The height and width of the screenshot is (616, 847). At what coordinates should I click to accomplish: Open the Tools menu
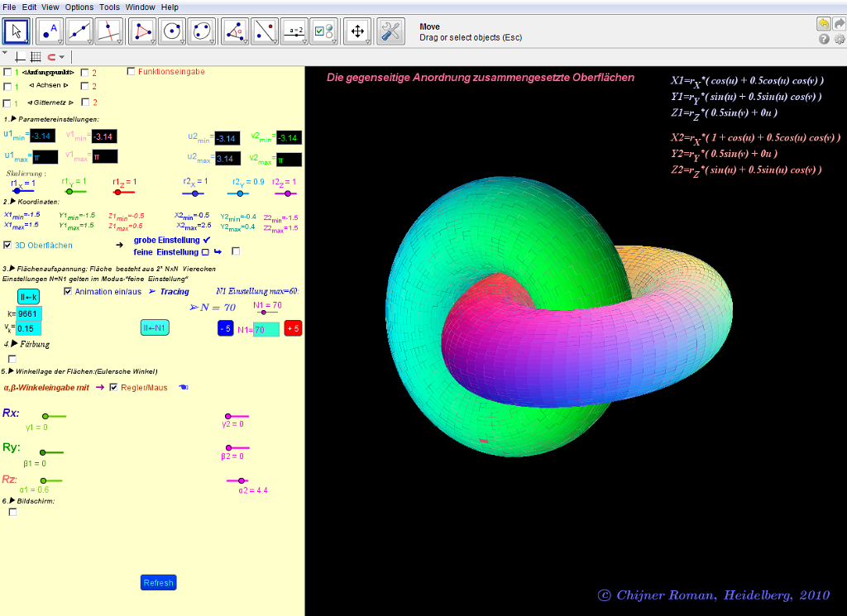[109, 7]
